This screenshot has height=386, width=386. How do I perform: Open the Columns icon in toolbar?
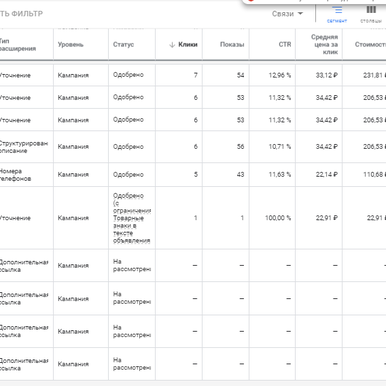point(371,14)
